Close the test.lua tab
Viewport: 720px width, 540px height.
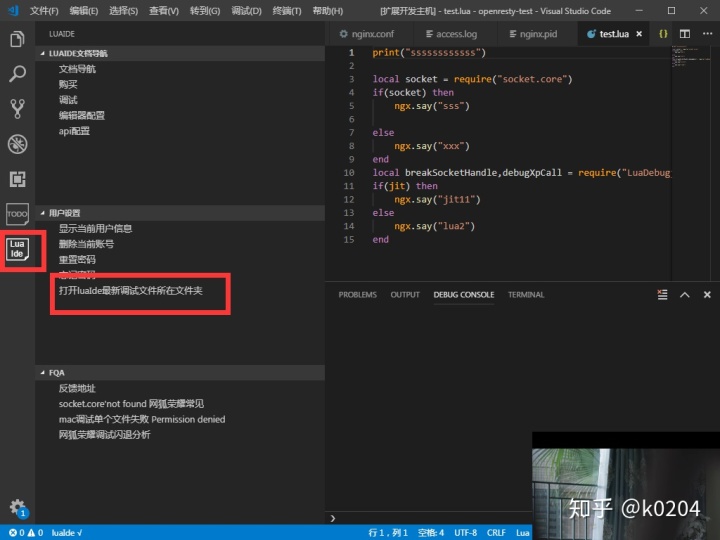tap(639, 34)
